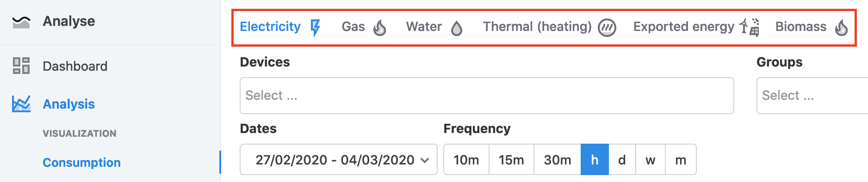868x182 pixels.
Task: Open the Groups select dropdown
Action: coord(812,96)
